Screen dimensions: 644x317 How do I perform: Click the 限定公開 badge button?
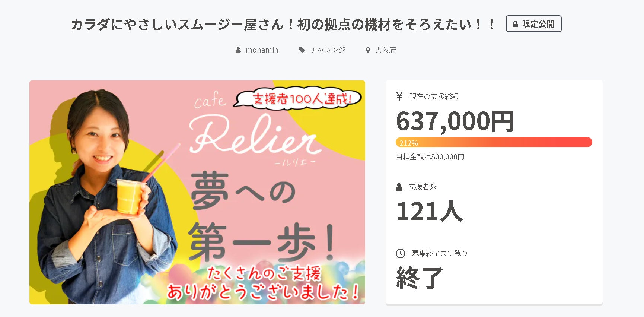533,24
